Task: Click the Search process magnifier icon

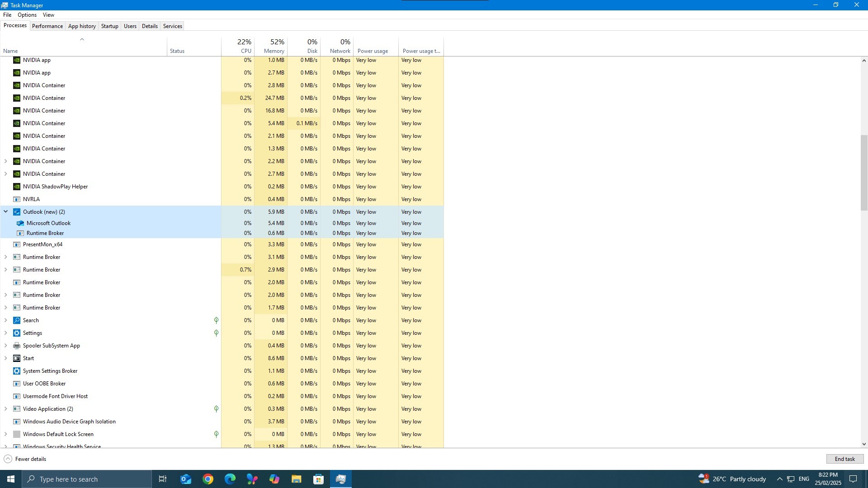Action: [17, 320]
